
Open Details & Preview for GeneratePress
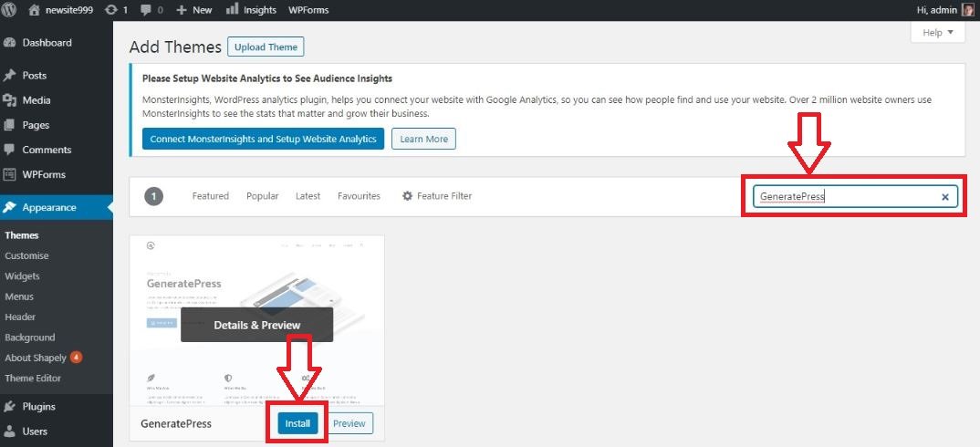(x=257, y=325)
